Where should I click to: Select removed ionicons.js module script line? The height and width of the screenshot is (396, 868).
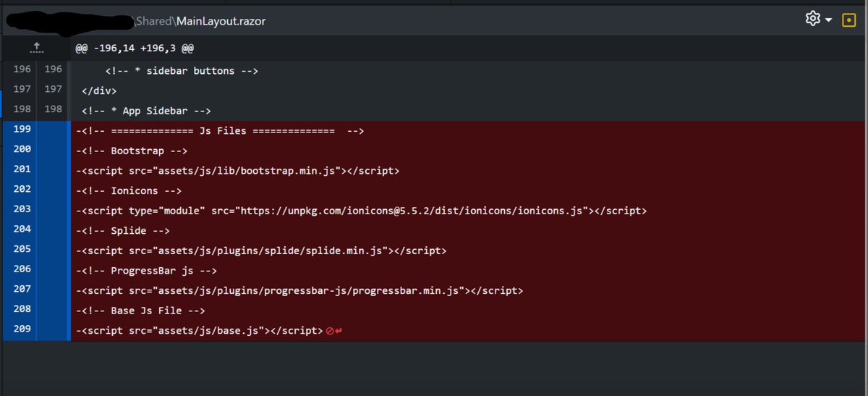(x=361, y=211)
